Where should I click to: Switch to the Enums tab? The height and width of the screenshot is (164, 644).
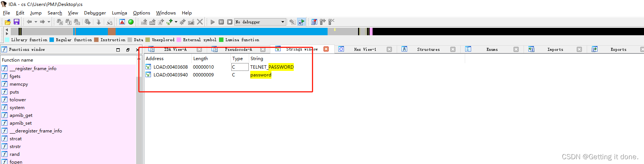(492, 49)
